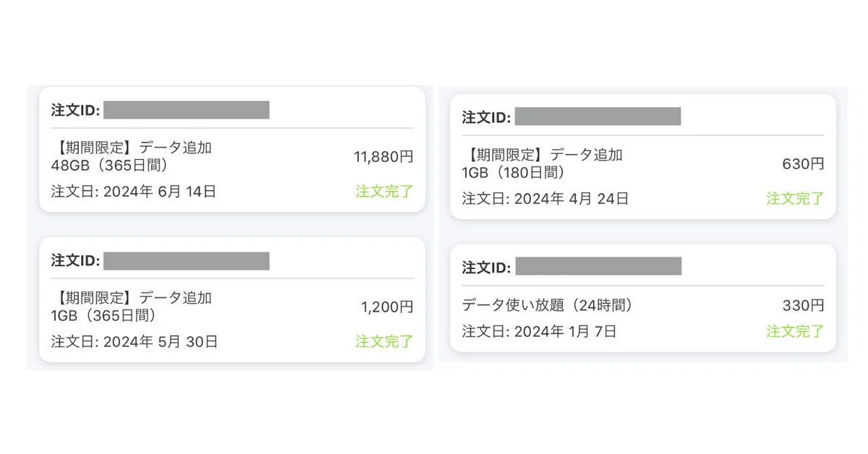Open the データ使い放題（24時間）order
Viewport: 868px width, 454px height.
[x=643, y=298]
